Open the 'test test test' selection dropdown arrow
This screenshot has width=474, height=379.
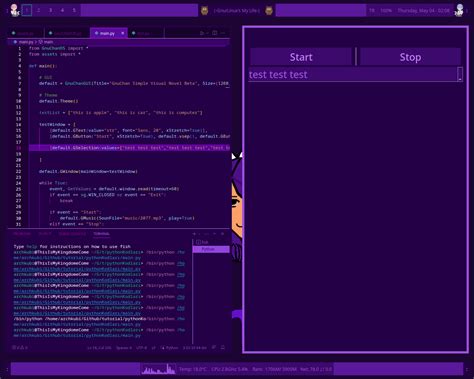tap(460, 74)
